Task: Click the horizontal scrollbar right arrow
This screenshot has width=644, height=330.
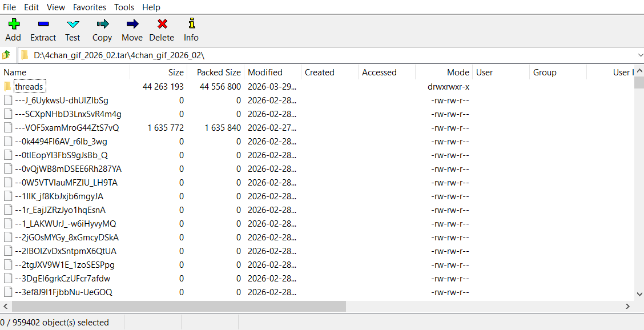Action: 627,306
